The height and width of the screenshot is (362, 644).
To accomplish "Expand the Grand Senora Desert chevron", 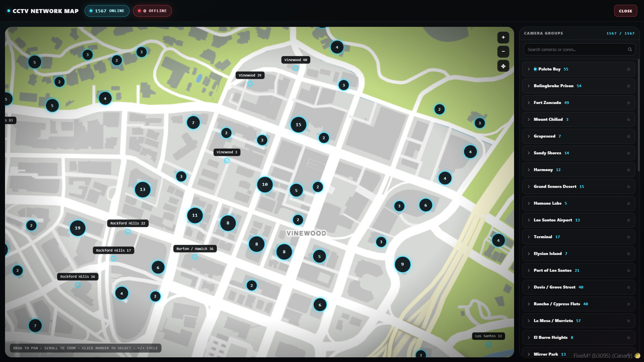I will tap(528, 187).
